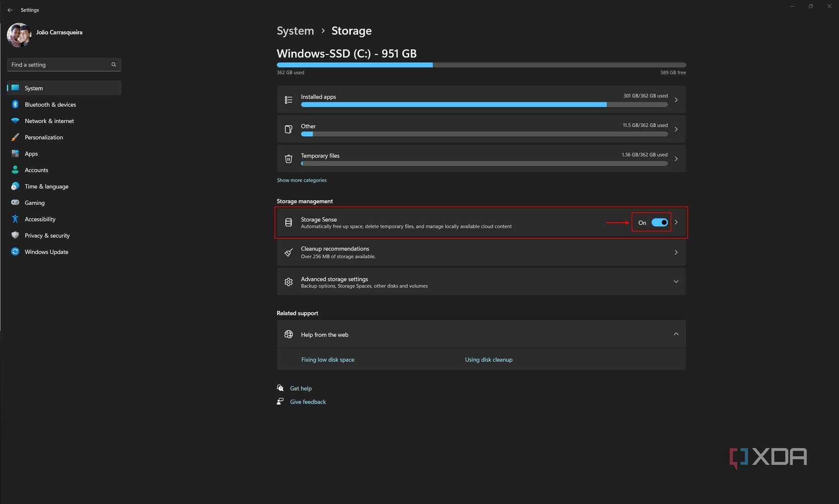Click the Personalization brush icon
839x504 pixels.
15,137
